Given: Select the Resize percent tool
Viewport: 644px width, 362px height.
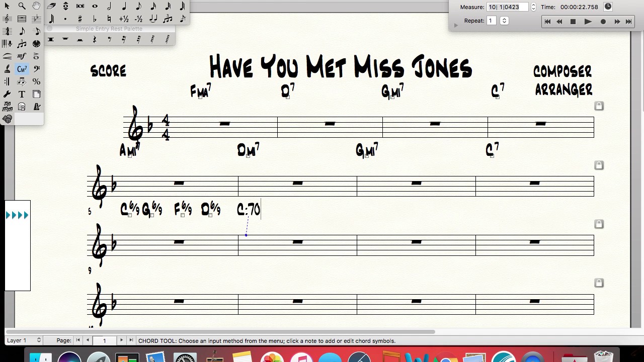Looking at the screenshot, I should pos(36,81).
